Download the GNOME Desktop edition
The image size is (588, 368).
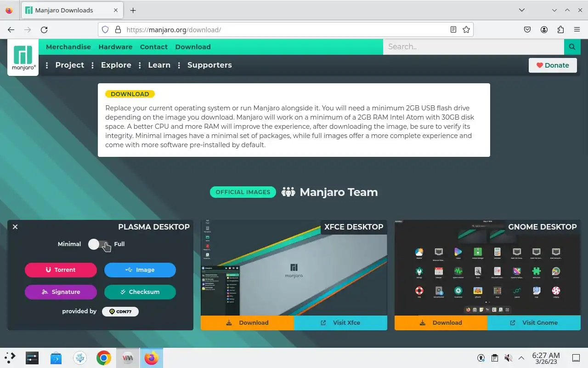(441, 323)
